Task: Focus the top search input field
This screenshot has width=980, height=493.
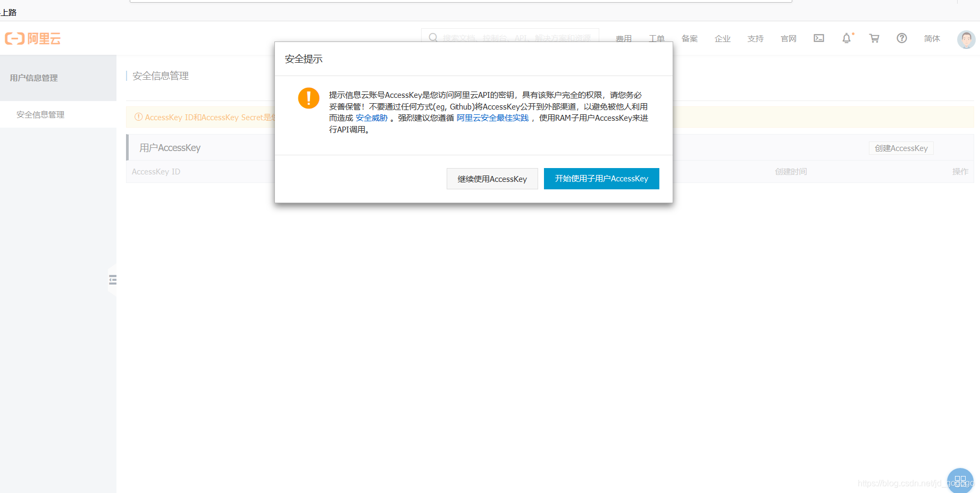Action: tap(510, 38)
